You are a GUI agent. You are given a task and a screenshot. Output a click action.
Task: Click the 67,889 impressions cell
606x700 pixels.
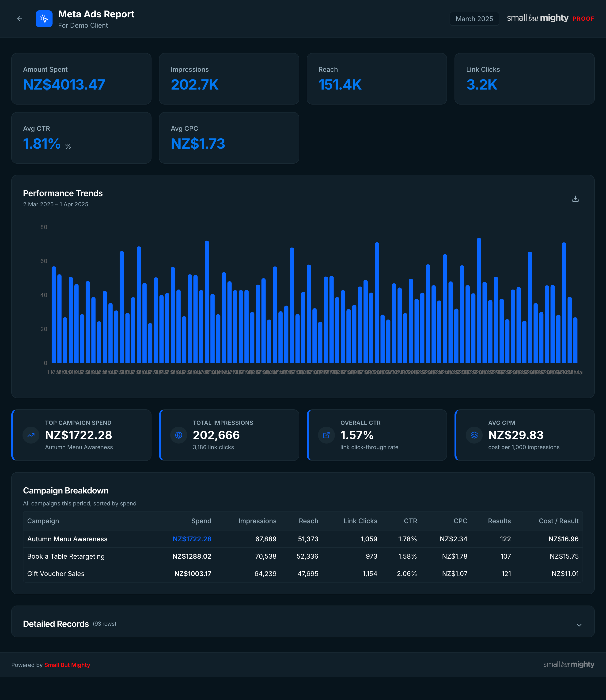[265, 539]
